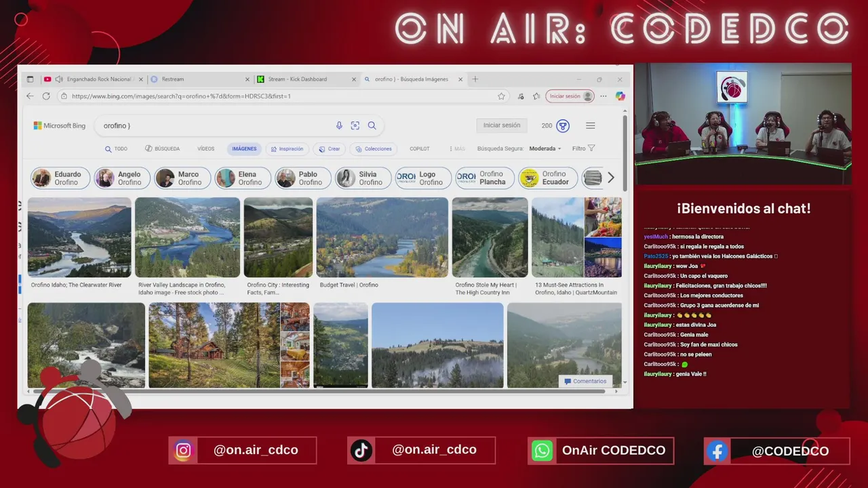Open Orofino Stole My Heart image

(490, 237)
